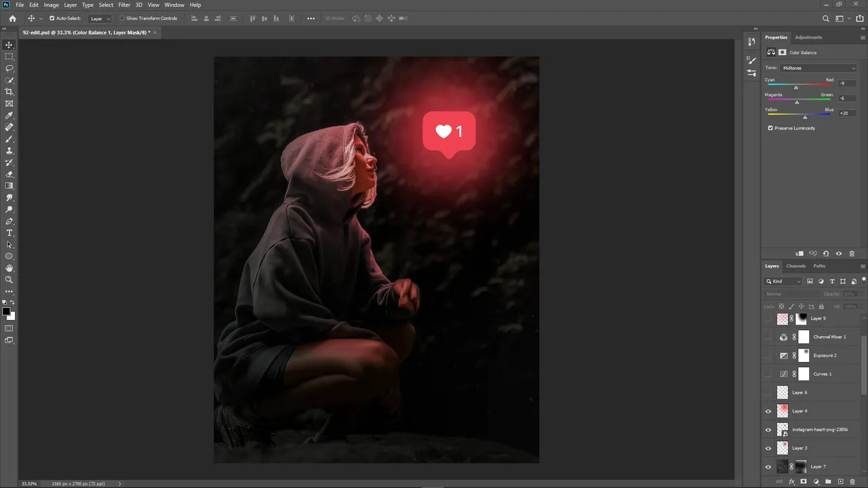868x488 pixels.
Task: Click the Home icon in options bar
Action: coord(12,18)
